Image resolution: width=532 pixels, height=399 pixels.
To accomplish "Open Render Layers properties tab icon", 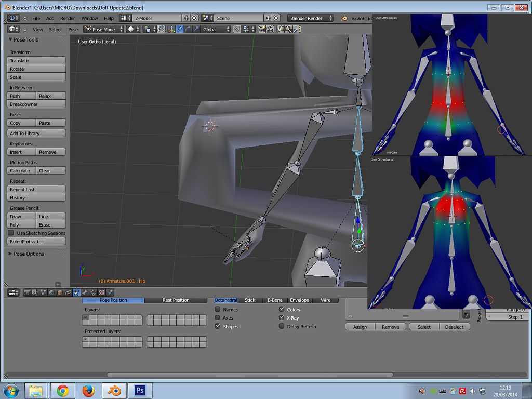I will (35, 292).
